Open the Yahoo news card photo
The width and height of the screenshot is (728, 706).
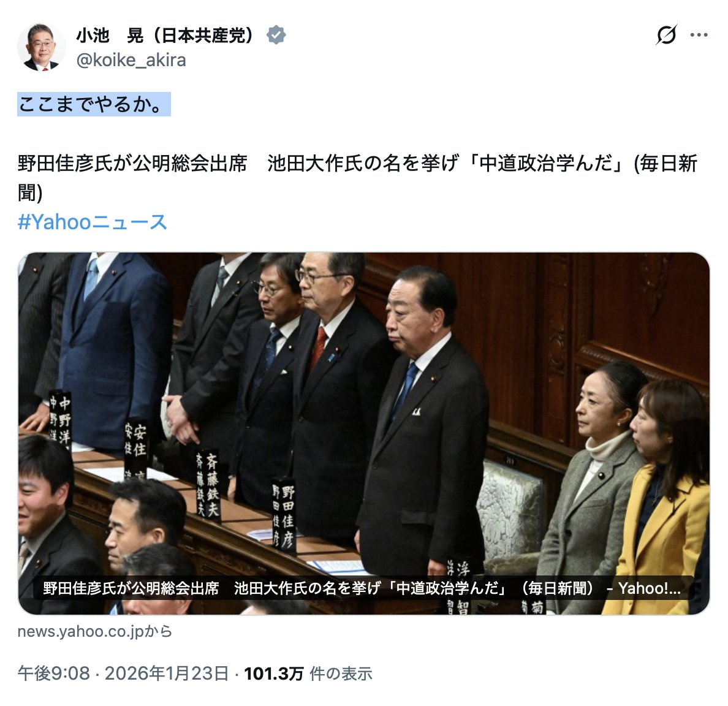(x=363, y=433)
